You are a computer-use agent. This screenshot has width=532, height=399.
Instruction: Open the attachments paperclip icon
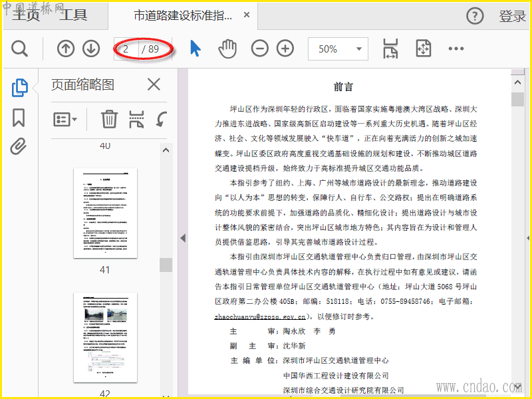(x=19, y=146)
